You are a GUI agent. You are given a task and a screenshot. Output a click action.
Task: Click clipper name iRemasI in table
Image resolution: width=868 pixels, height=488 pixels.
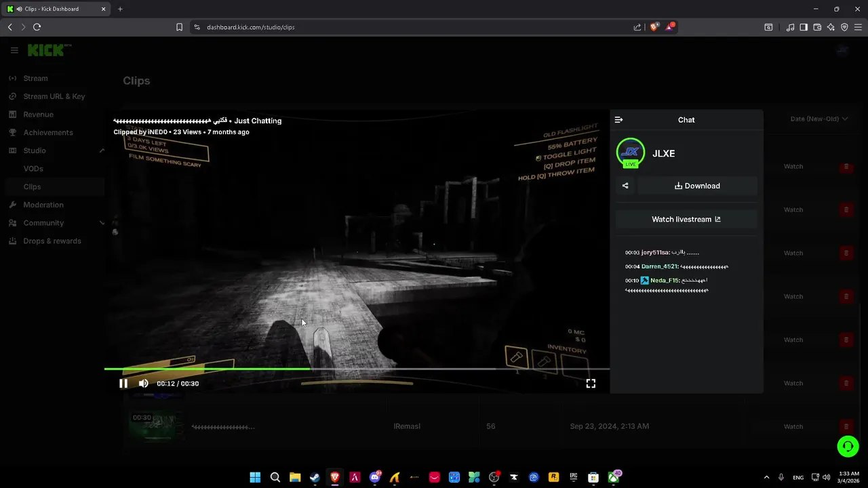(407, 426)
